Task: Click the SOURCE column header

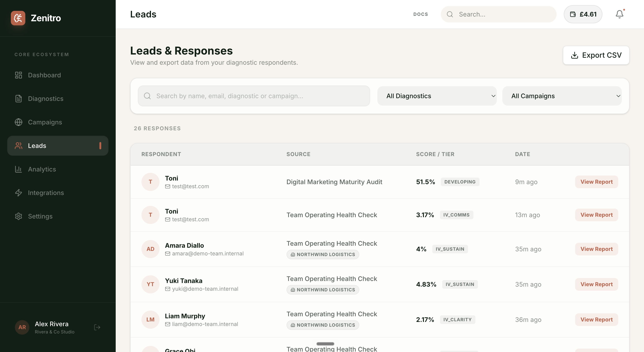Action: coord(298,154)
